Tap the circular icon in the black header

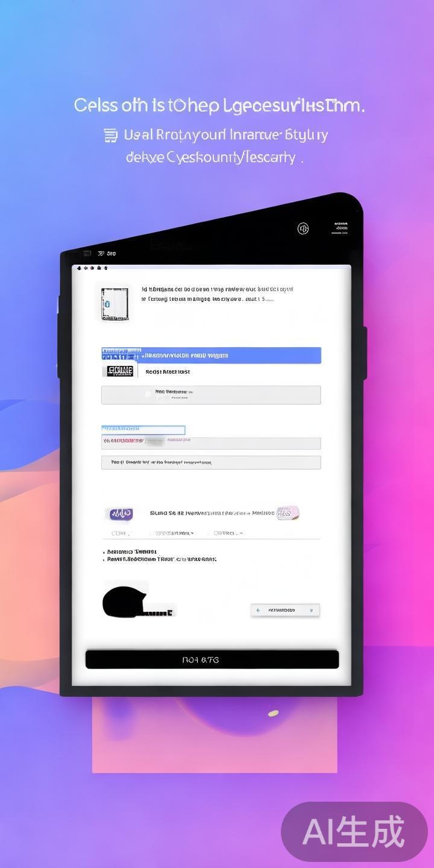point(303,228)
